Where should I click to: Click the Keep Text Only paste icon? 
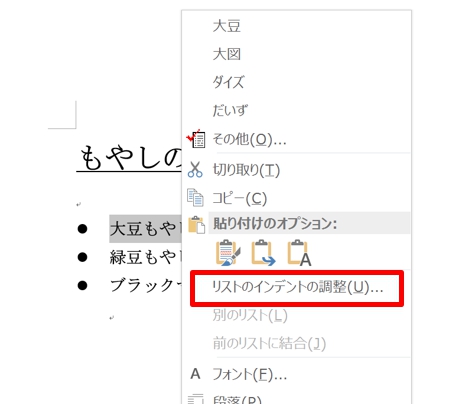point(299,253)
